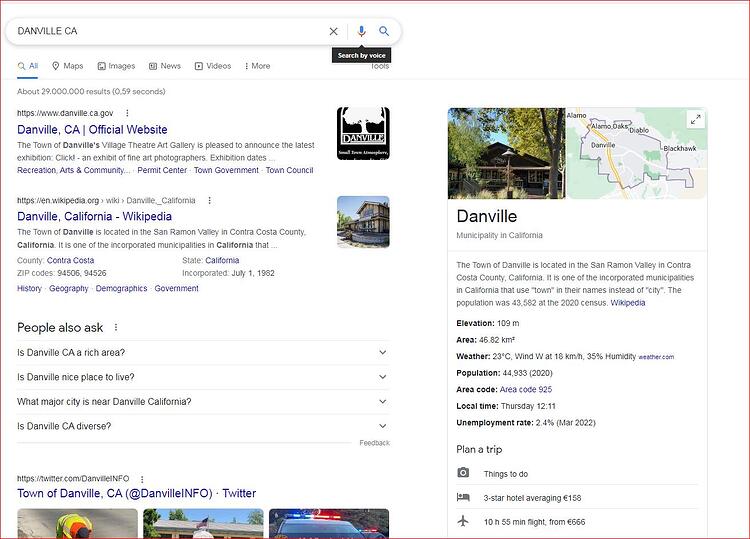750x539 pixels.
Task: Open the Danville map thumbnail
Action: pos(637,153)
